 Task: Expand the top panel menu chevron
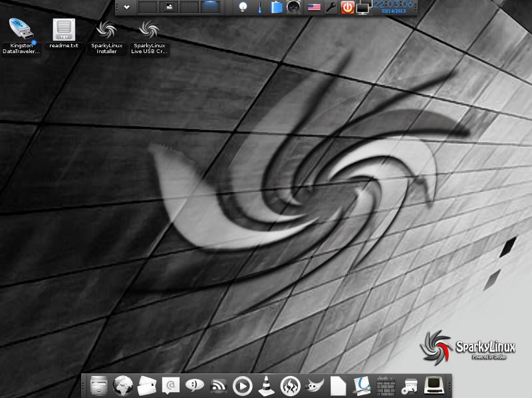pos(126,7)
